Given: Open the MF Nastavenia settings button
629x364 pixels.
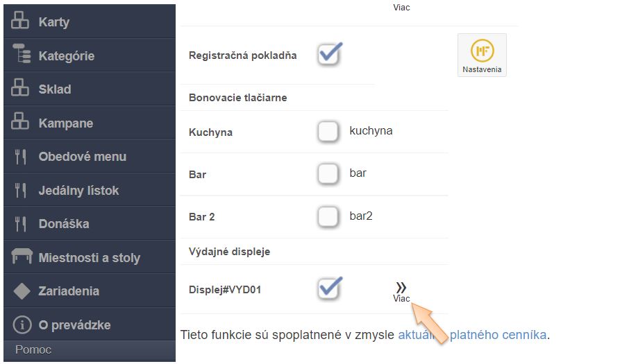Looking at the screenshot, I should (482, 55).
